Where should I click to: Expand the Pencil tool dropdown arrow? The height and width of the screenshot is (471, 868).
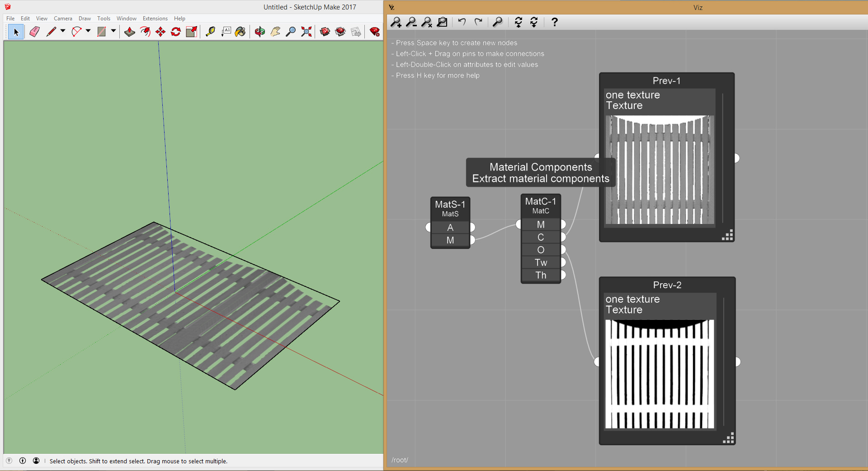[x=63, y=31]
